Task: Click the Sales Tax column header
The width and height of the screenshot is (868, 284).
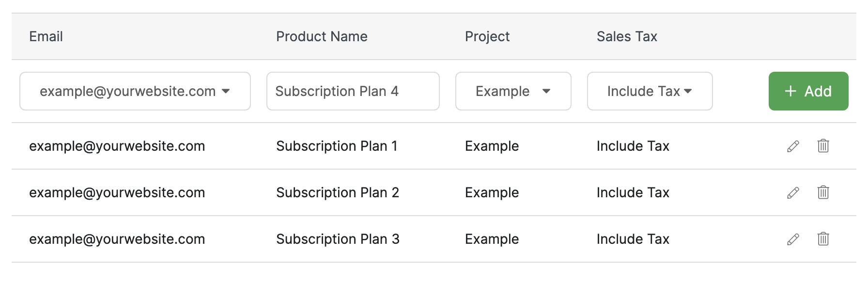Action: pyautogui.click(x=626, y=36)
